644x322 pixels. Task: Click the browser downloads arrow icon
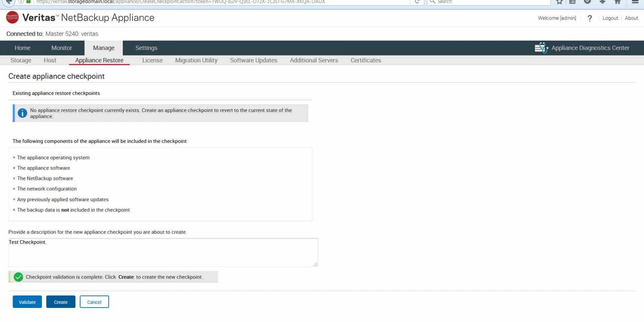(603, 2)
